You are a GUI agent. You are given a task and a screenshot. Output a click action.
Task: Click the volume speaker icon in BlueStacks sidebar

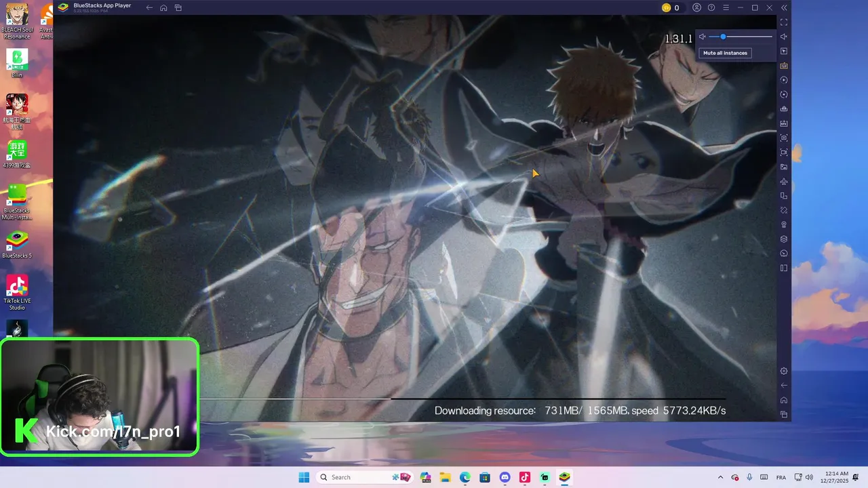[x=784, y=37]
